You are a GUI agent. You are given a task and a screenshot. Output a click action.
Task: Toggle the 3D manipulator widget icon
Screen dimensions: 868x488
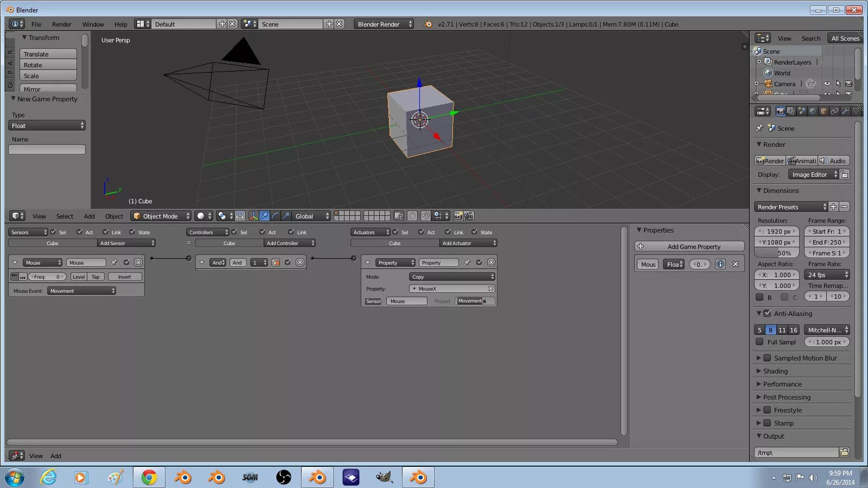[x=253, y=216]
